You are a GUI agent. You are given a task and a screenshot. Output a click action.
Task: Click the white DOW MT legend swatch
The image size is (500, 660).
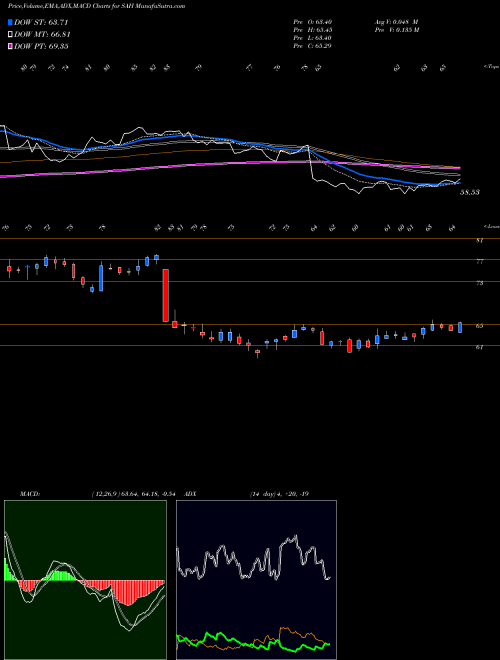click(10, 35)
